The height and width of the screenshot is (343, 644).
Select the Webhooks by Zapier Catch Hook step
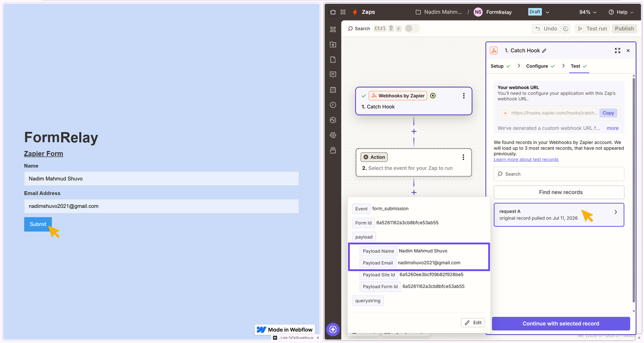414,101
